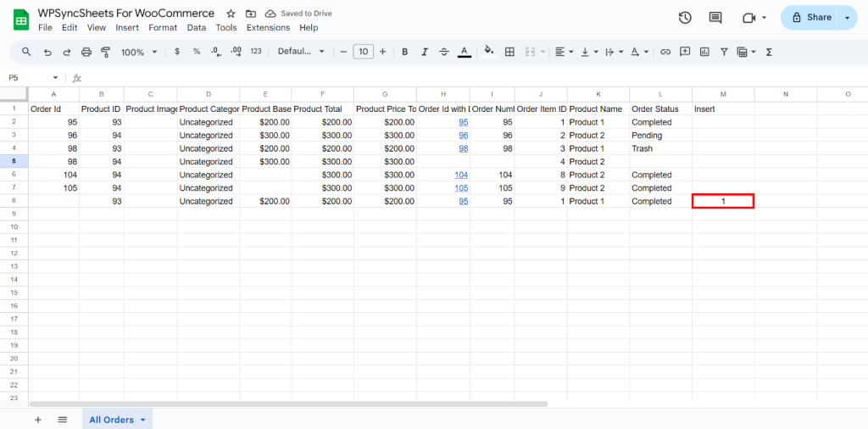This screenshot has height=429, width=868.
Task: Open the link 98 in column H
Action: [x=464, y=148]
